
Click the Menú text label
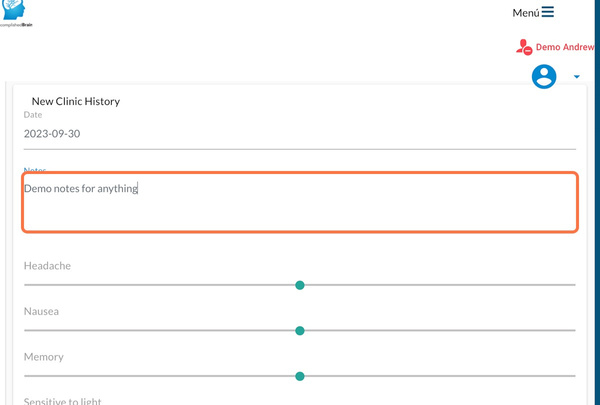tap(525, 13)
